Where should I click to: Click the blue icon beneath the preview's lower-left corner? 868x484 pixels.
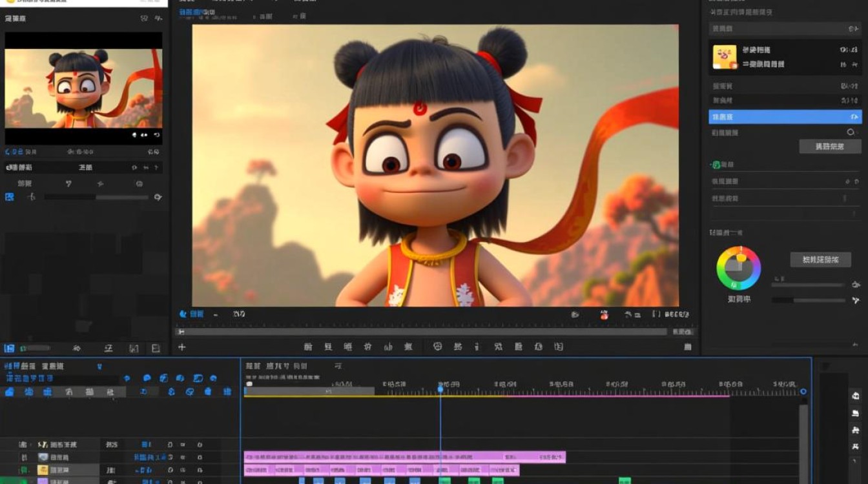click(x=183, y=314)
